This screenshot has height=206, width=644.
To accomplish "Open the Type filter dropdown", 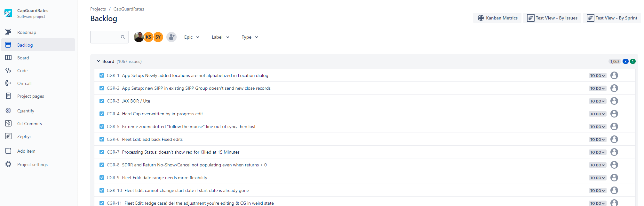I will click(x=250, y=37).
